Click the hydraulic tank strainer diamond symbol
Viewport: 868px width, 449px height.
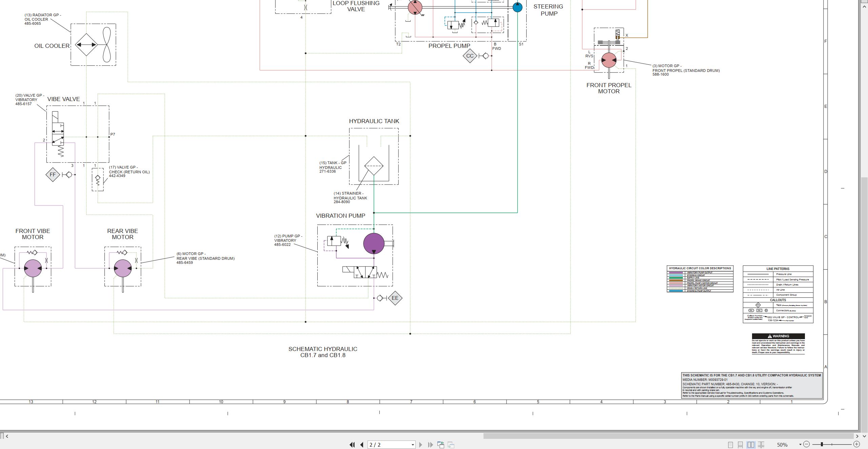[374, 166]
